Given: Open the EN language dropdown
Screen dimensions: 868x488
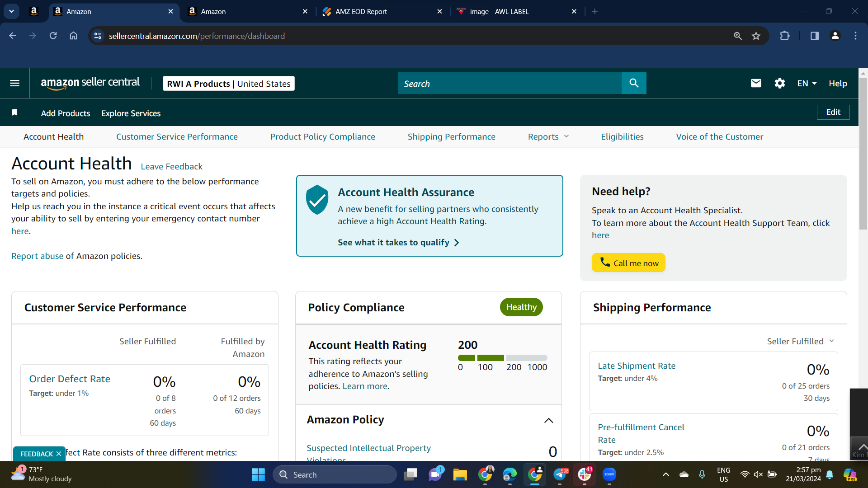Looking at the screenshot, I should 807,83.
